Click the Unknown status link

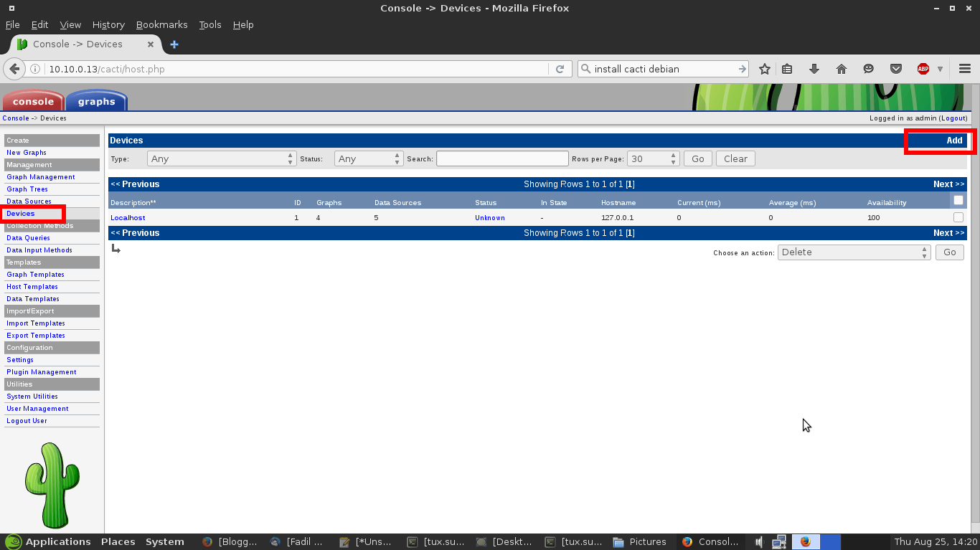(x=490, y=217)
